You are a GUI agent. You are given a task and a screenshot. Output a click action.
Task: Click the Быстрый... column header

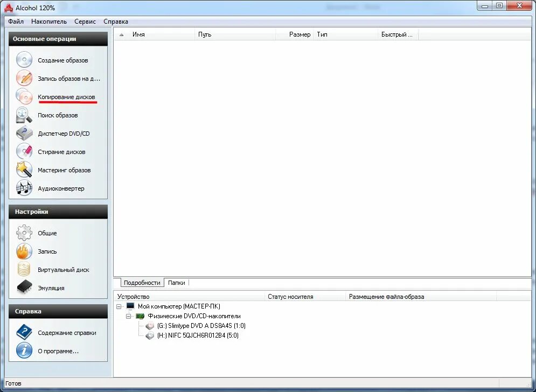pos(398,34)
